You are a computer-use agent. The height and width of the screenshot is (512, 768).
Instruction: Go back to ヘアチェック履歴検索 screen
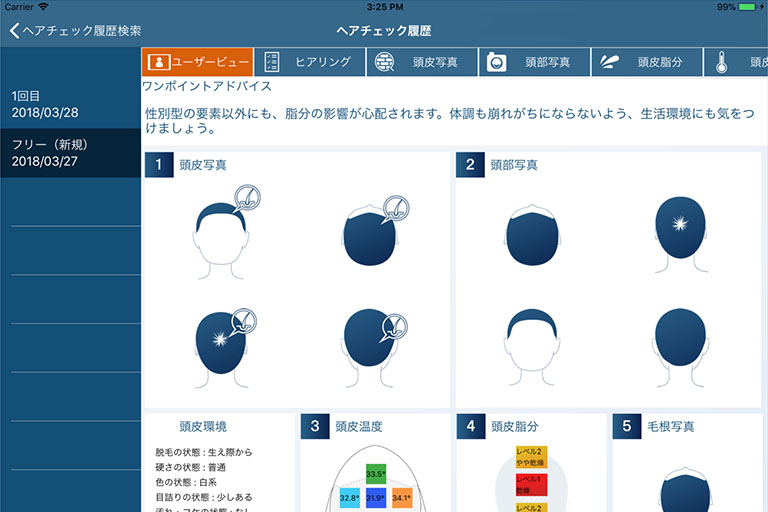75,31
